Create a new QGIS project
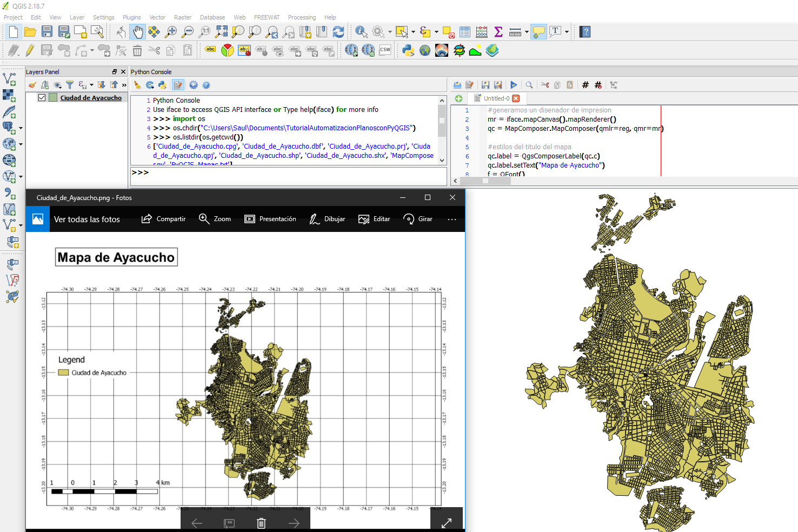The image size is (798, 532). tap(14, 32)
